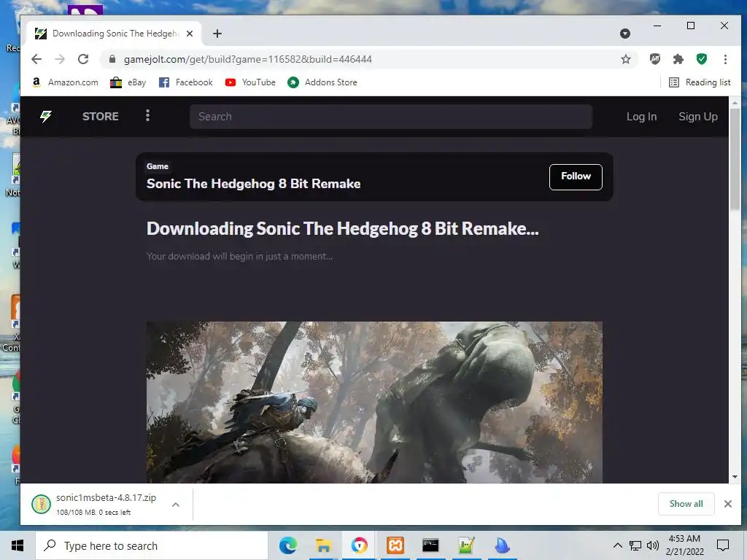Screen dimensions: 747x560
Task: Open Microsoft Edge from the taskbar
Action: 287,545
